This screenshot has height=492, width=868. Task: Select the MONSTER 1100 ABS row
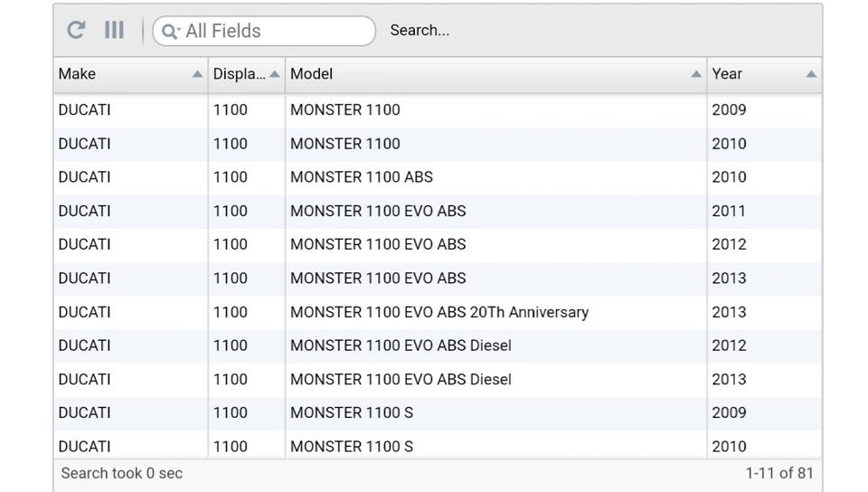pos(362,177)
